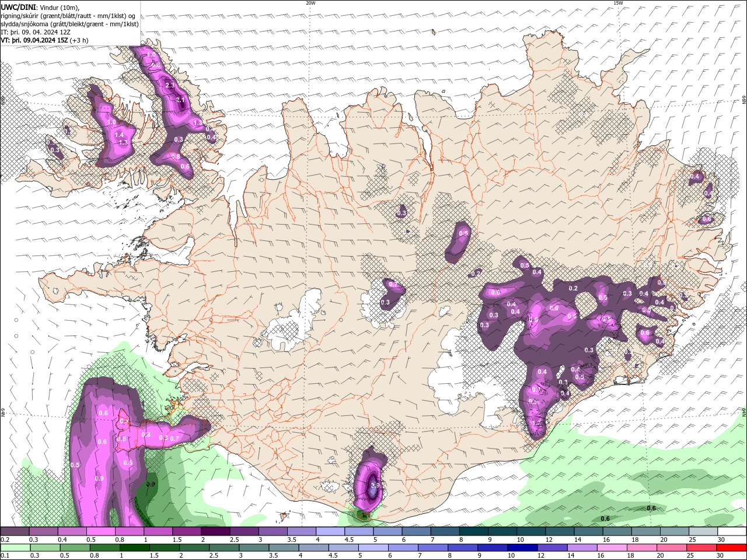The width and height of the screenshot is (747, 560).
Task: Select the 1.5 magenta-purple swatch in the top legend row
Action: click(x=186, y=531)
